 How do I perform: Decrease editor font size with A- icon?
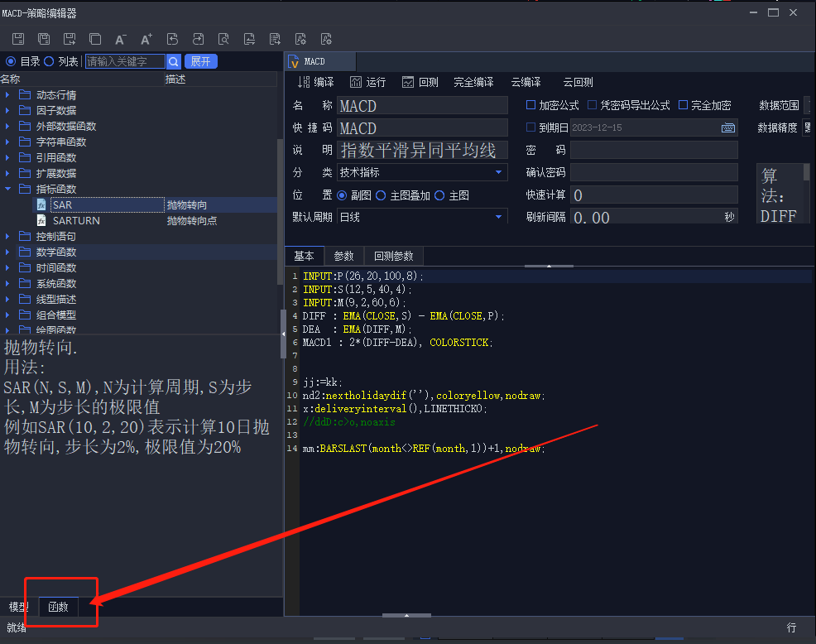pyautogui.click(x=120, y=39)
